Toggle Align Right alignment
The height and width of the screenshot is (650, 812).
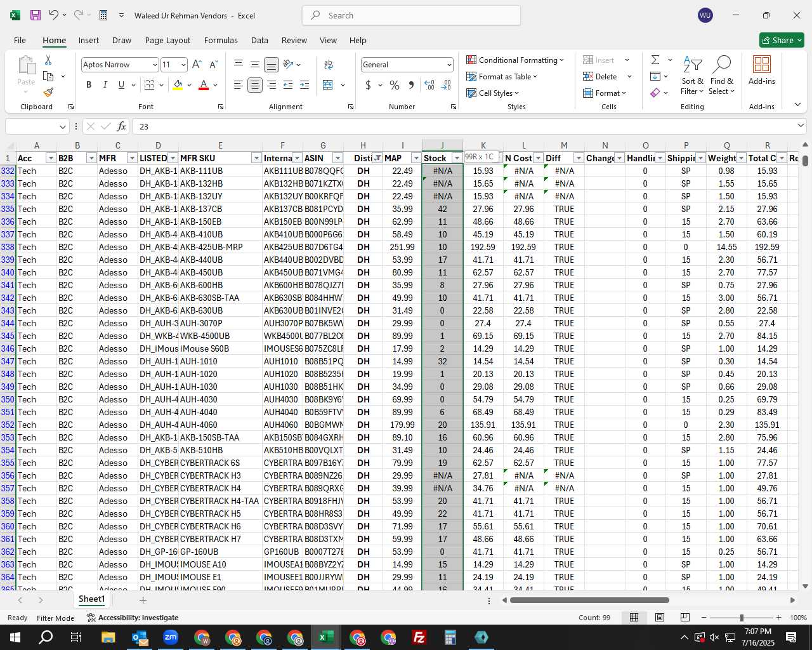point(272,84)
